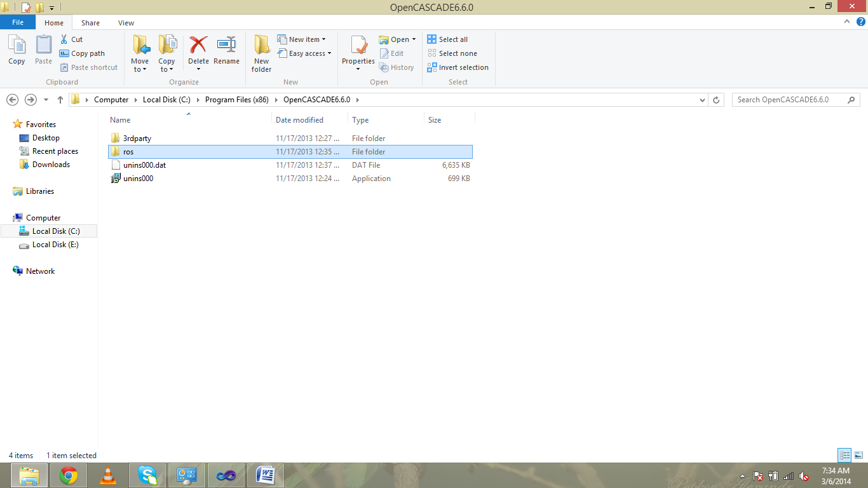Screen dimensions: 868x488
Task: Go forward with the Forward arrow
Action: (31, 100)
